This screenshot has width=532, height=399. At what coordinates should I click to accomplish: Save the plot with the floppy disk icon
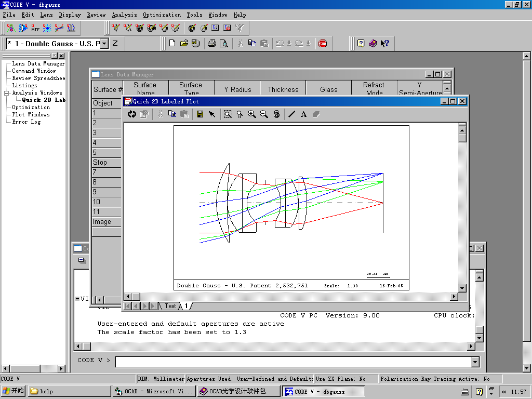199,114
